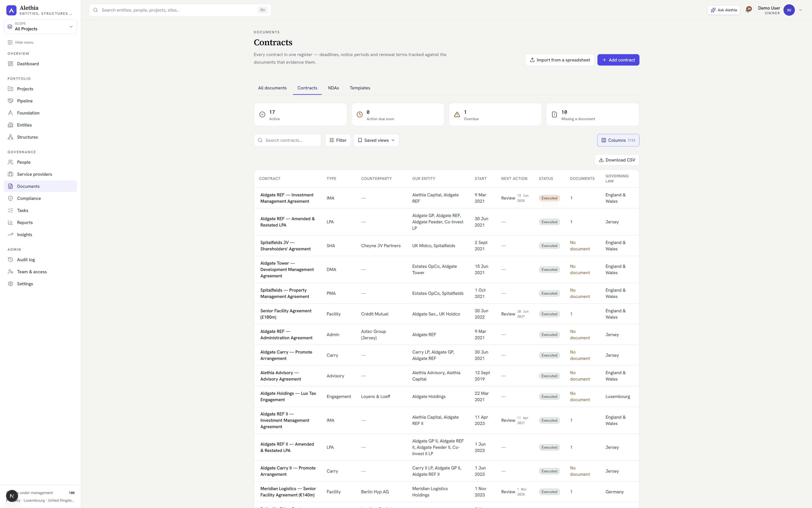The height and width of the screenshot is (508, 812).
Task: Click Berlin Hyp AG counterparty
Action: point(375,492)
